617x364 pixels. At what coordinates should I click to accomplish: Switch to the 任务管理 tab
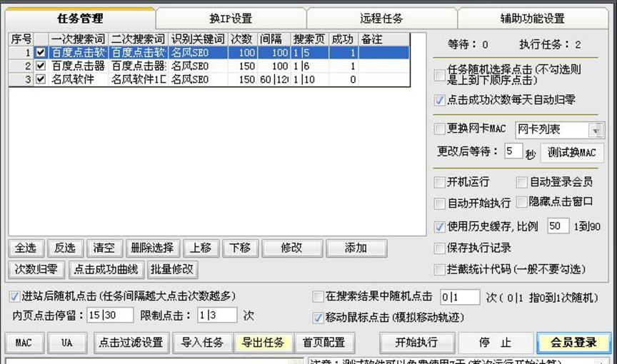coord(80,18)
